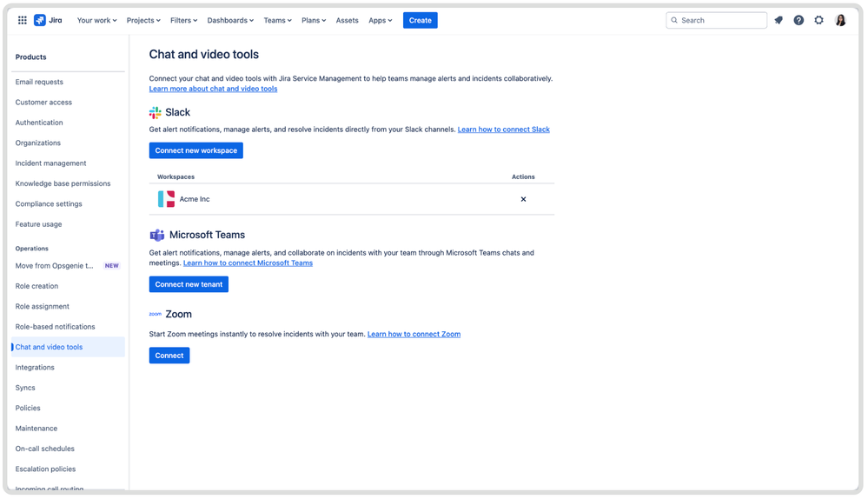The image size is (868, 499).
Task: Click the Jira logo
Action: click(x=48, y=21)
